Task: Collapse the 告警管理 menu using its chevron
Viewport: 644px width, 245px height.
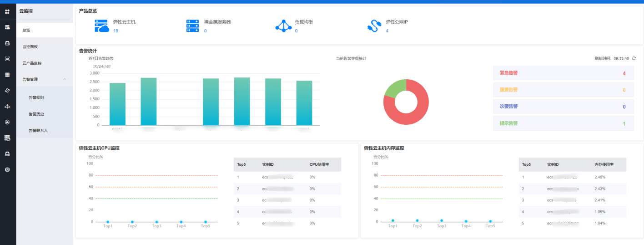Action: coord(65,79)
